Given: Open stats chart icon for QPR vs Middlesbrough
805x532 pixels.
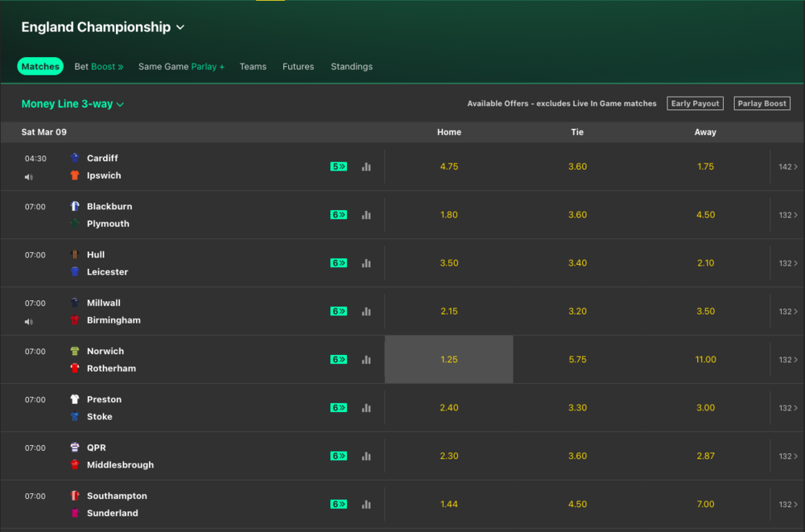Looking at the screenshot, I should (x=366, y=456).
